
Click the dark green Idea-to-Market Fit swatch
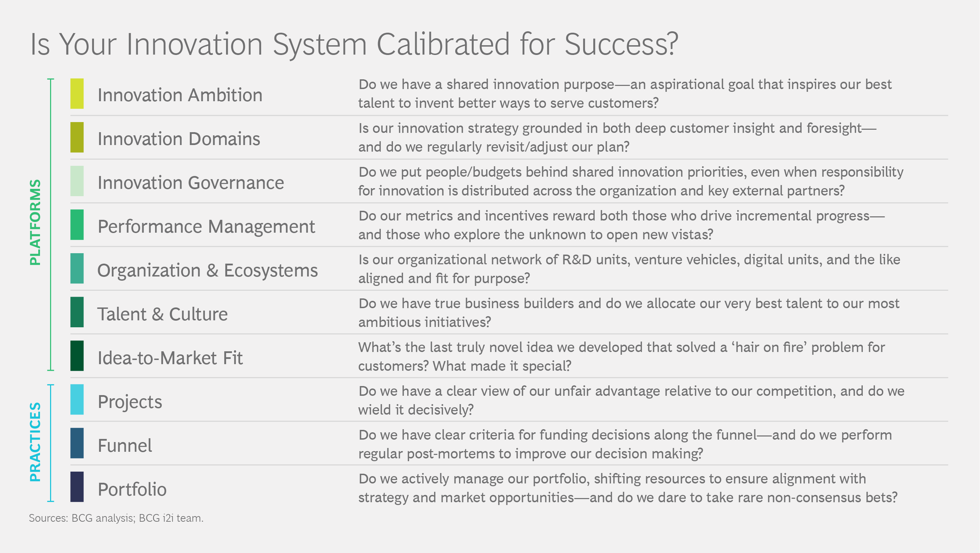coord(77,356)
